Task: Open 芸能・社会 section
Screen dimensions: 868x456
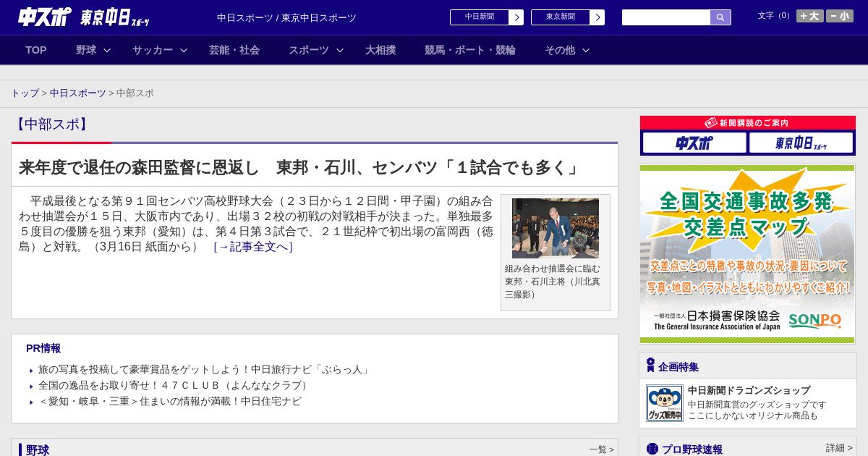Action: 234,50
